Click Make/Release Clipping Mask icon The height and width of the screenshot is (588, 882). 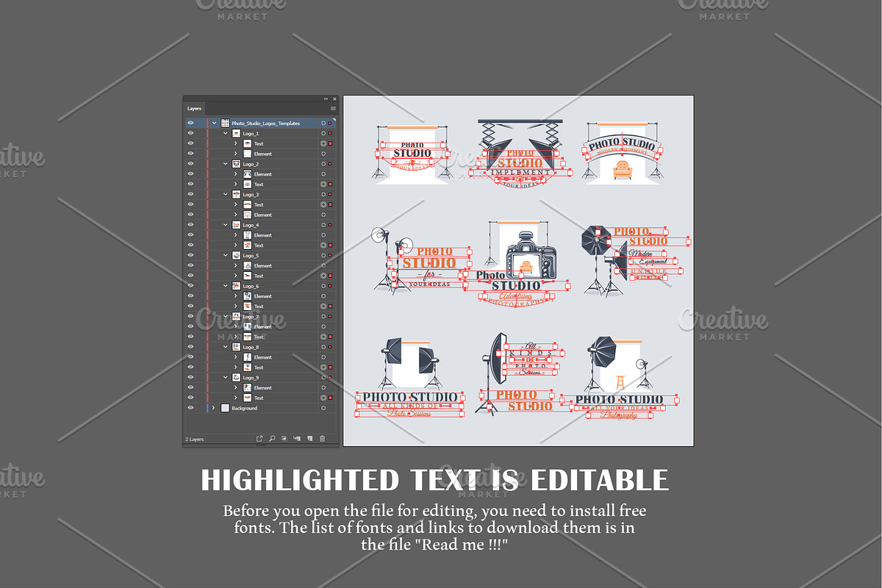tap(284, 439)
